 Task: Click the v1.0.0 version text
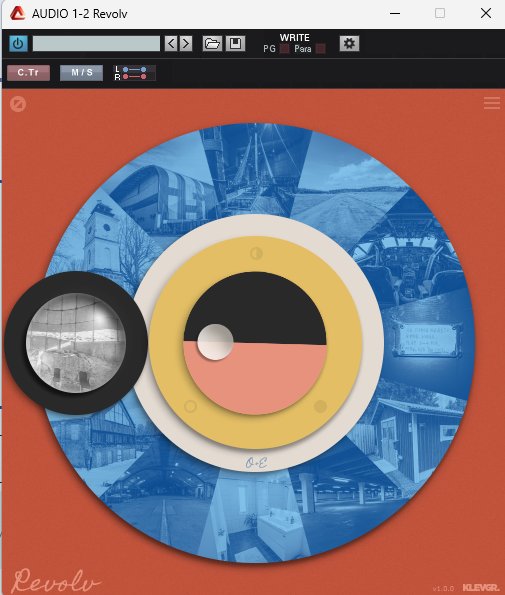coord(443,589)
